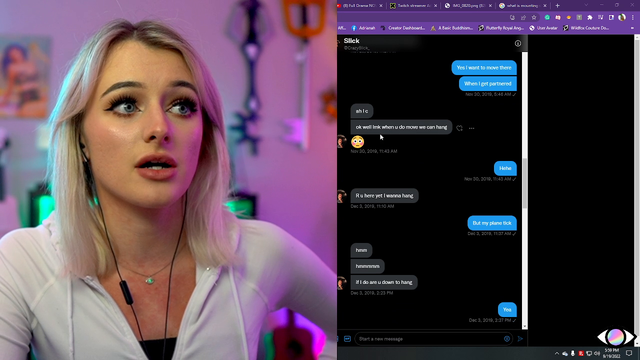Open the Windows notification center
Viewport: 640px width, 360px height.
point(629,353)
